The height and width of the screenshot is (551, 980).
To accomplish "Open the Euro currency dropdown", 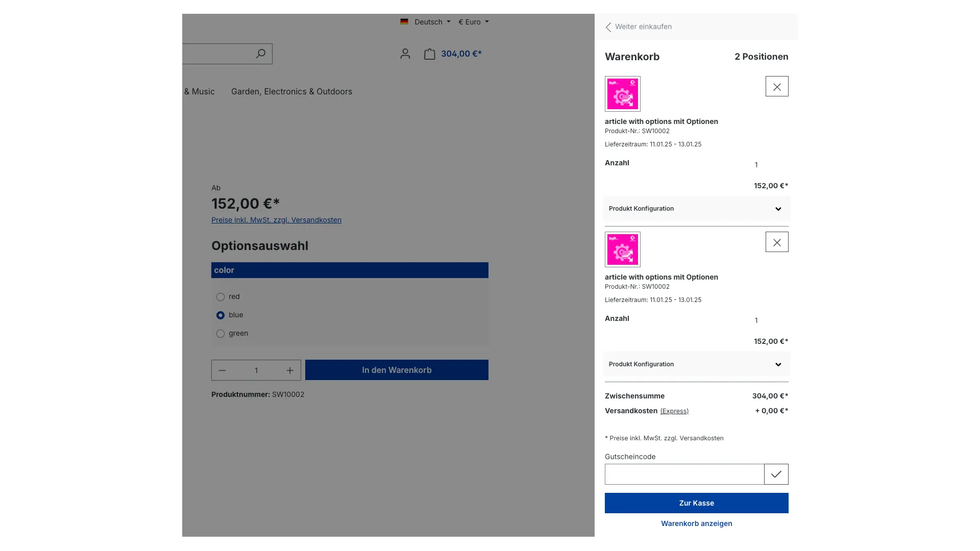I will pos(473,22).
